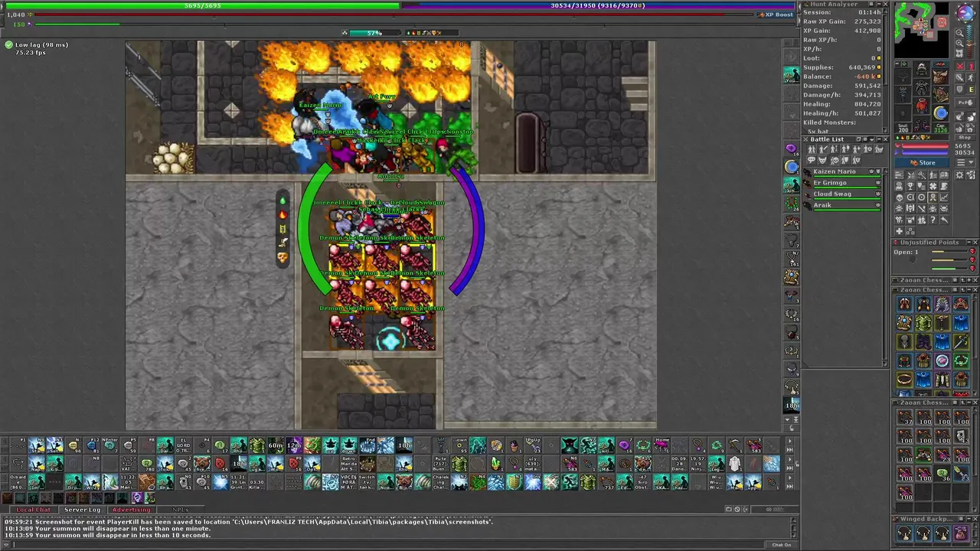Click the item stack showing 43
The image size is (980, 551).
[961, 435]
